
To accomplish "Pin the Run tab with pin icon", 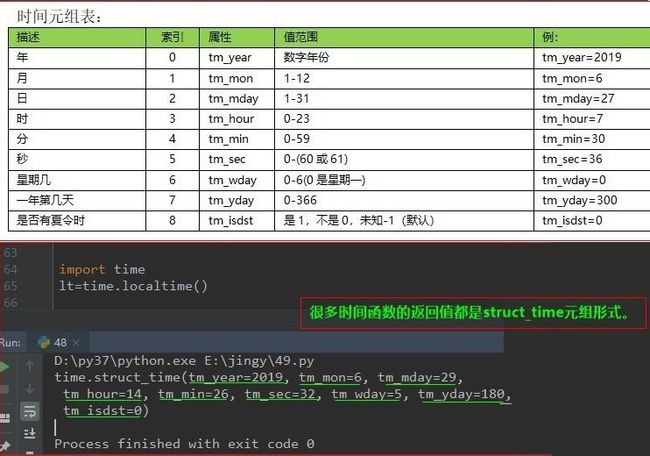I will [4, 446].
